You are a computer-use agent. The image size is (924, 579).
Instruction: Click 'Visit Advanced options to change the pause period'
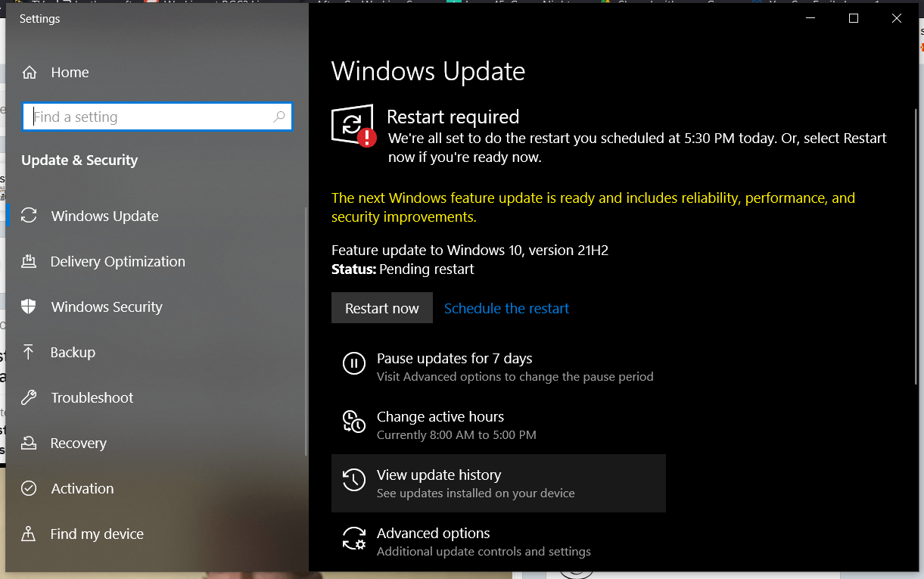515,377
